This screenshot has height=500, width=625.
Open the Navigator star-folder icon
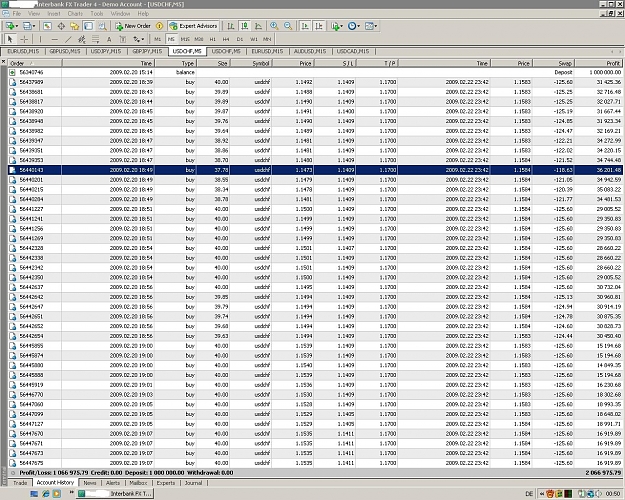pos(75,26)
